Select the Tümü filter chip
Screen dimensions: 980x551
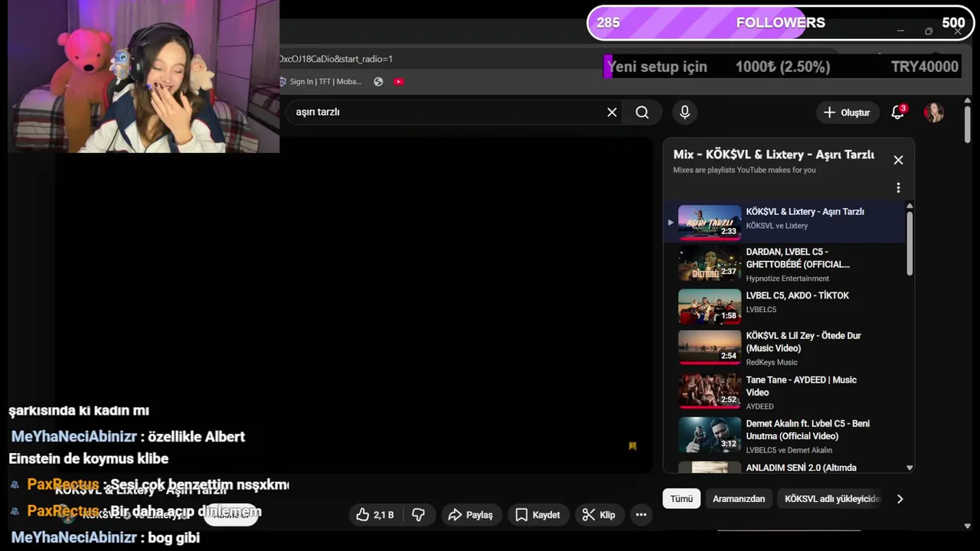pos(681,499)
